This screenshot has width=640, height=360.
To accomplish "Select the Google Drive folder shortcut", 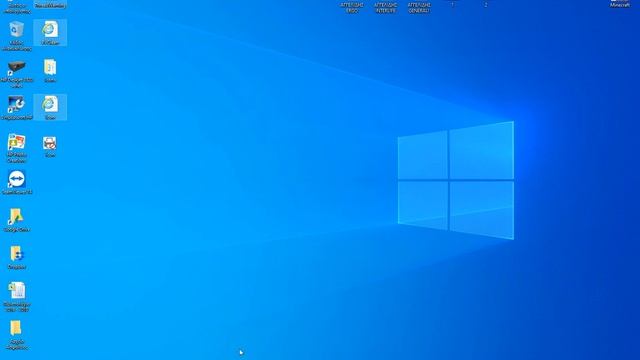I will [16, 217].
